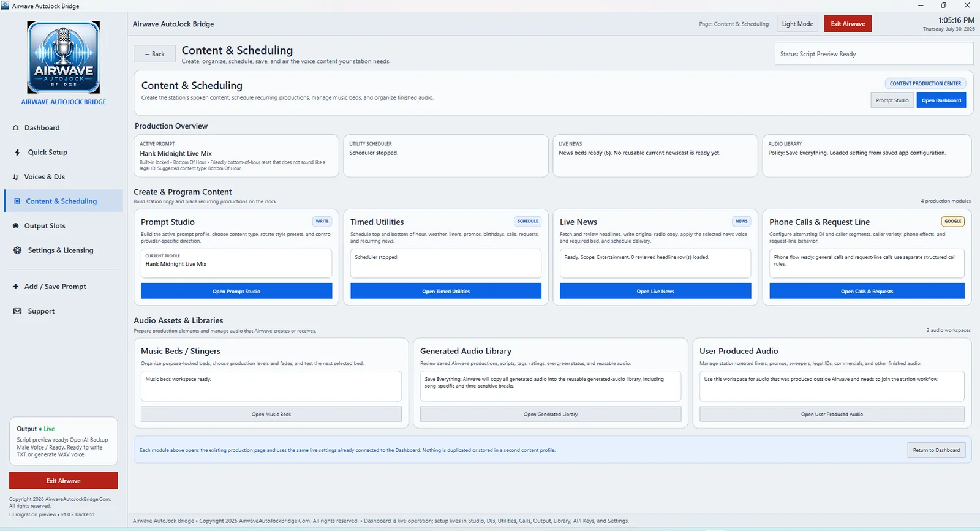Click the Add / Save Prompt plus icon
The image size is (980, 531).
pyautogui.click(x=16, y=287)
